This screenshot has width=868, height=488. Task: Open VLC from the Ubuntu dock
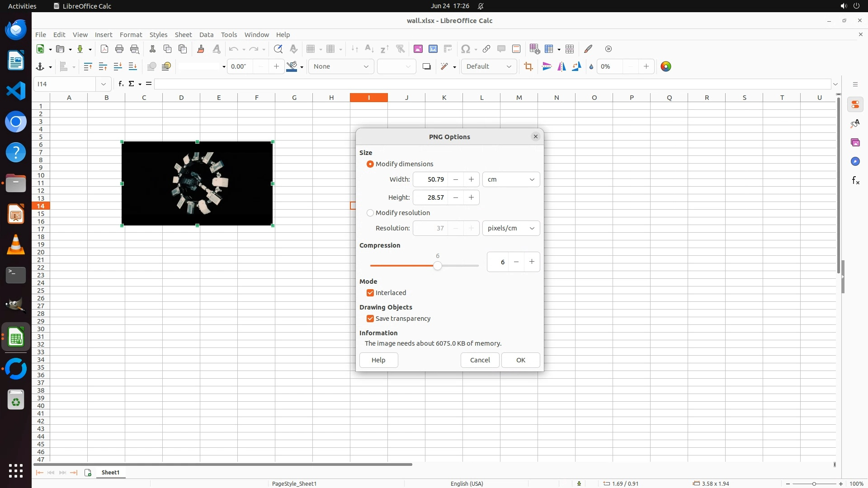coord(16,244)
